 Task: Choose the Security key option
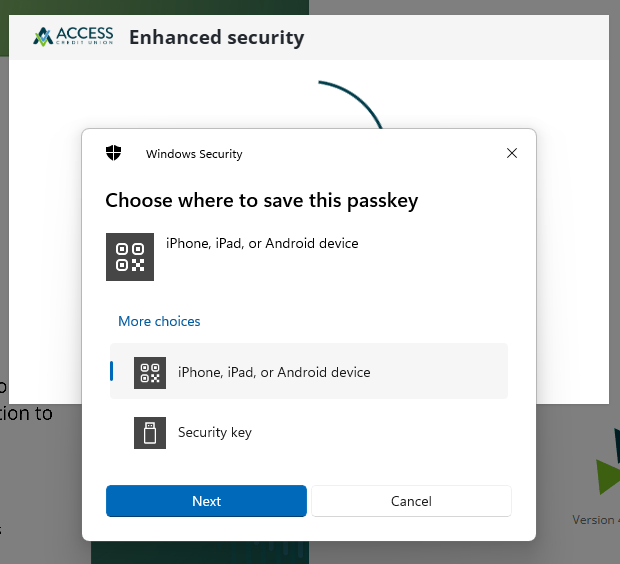pyautogui.click(x=308, y=432)
